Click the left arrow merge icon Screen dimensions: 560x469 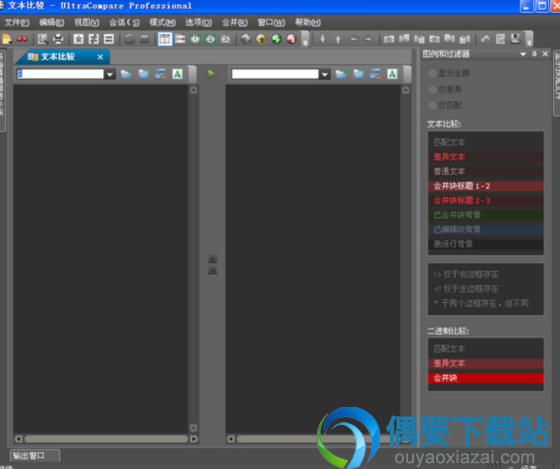click(x=354, y=39)
